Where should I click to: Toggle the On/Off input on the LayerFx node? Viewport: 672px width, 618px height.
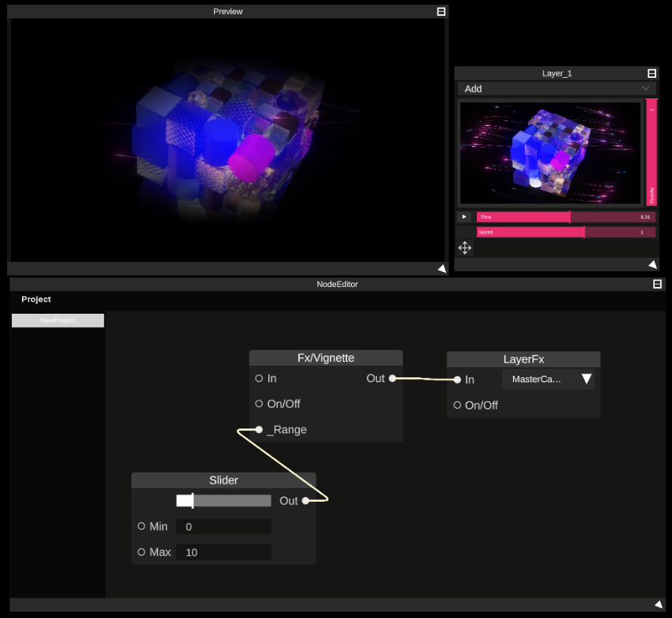click(457, 405)
